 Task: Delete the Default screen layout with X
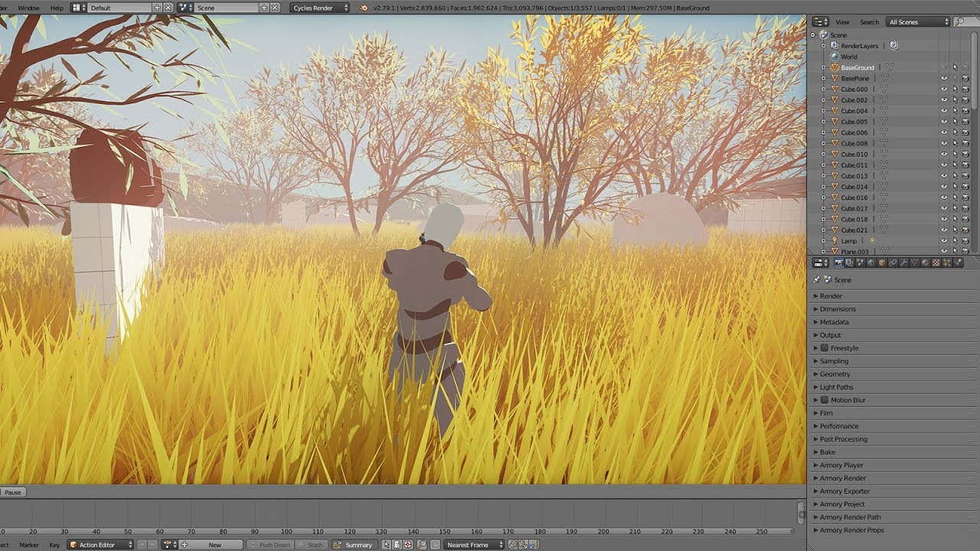coord(168,8)
